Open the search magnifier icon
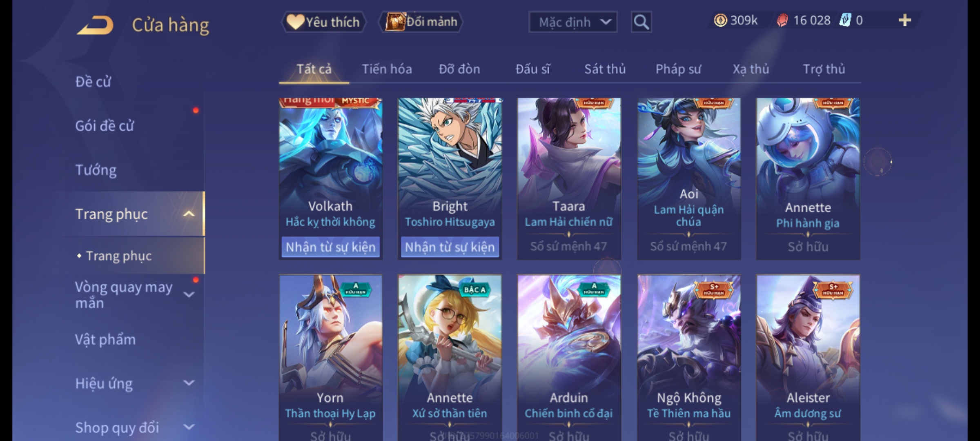The height and width of the screenshot is (441, 980). tap(641, 22)
